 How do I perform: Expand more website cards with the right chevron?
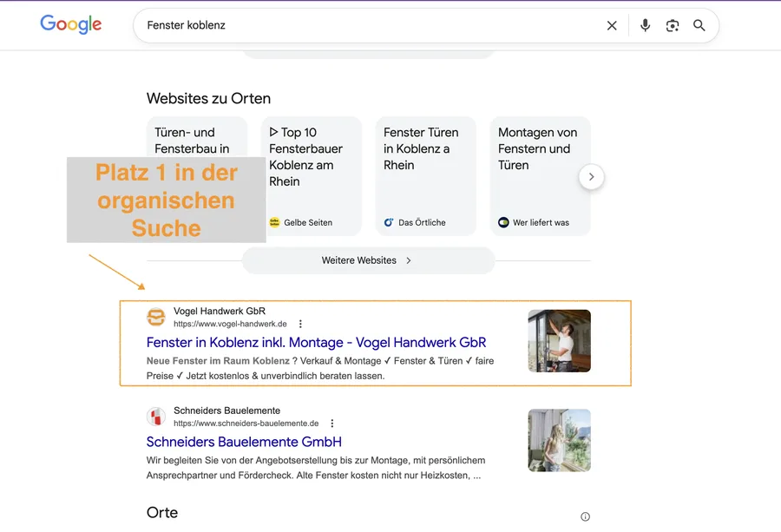pyautogui.click(x=591, y=176)
